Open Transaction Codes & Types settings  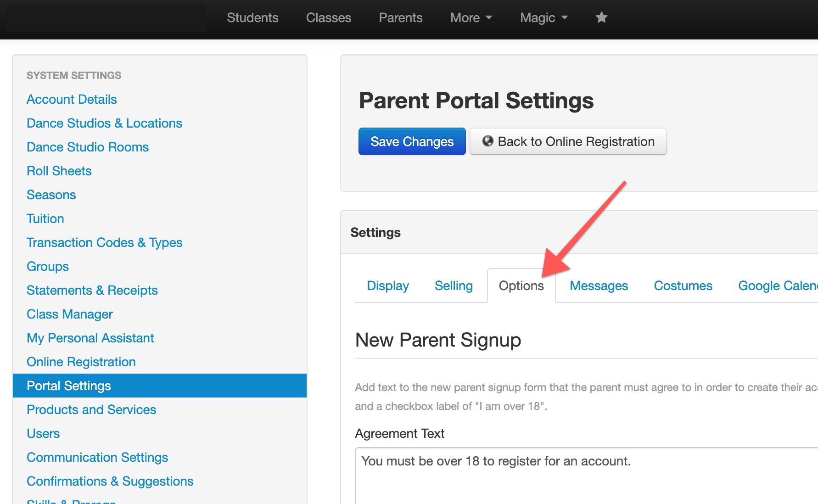(x=104, y=242)
